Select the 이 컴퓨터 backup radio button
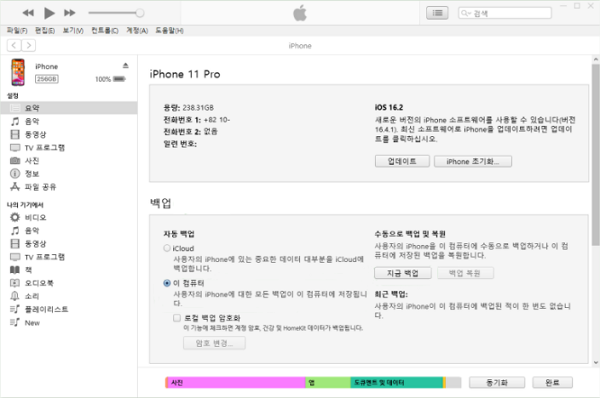Image resolution: width=600 pixels, height=398 pixels. coord(167,283)
